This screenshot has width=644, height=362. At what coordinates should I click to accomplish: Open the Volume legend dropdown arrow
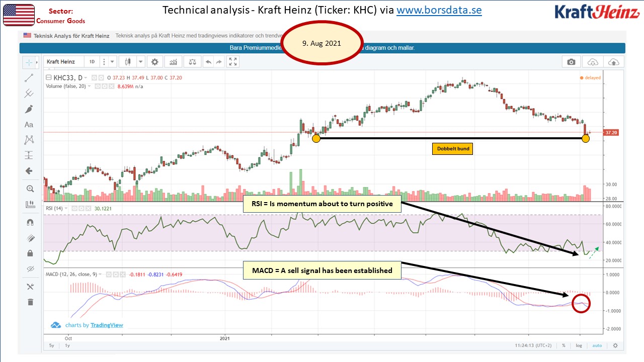click(90, 86)
